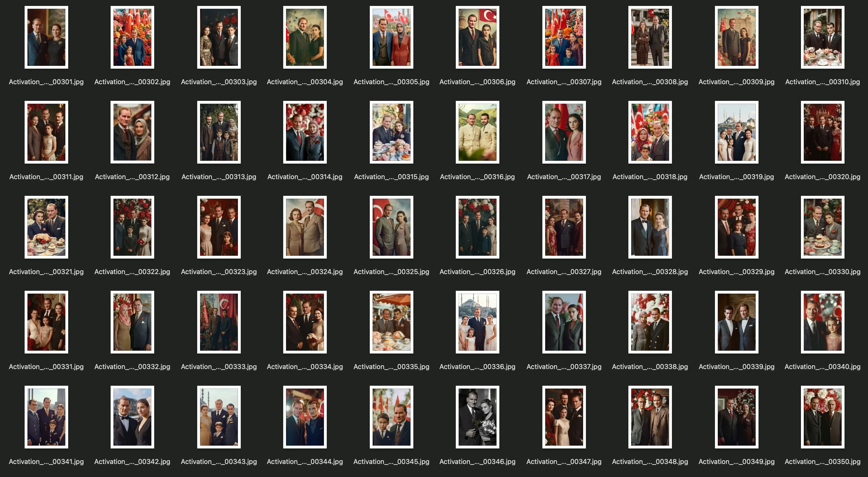Select the Activation_..._00335.jpg thumbnail
The height and width of the screenshot is (477, 868).
click(x=391, y=322)
